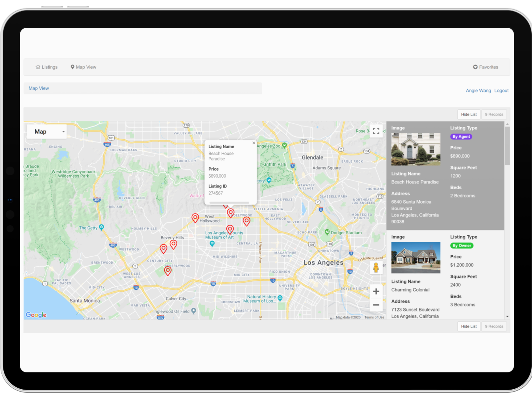
Task: Zoom in on the map
Action: (x=376, y=291)
